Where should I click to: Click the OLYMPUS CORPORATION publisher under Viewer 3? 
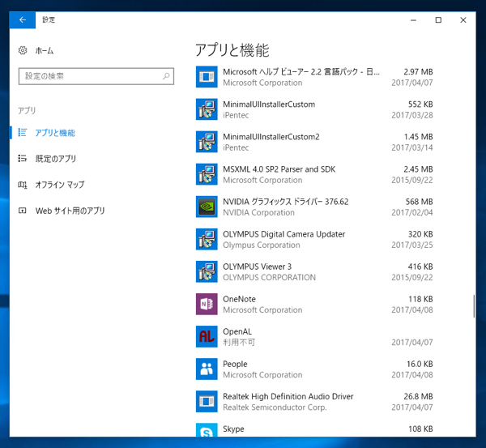point(270,278)
